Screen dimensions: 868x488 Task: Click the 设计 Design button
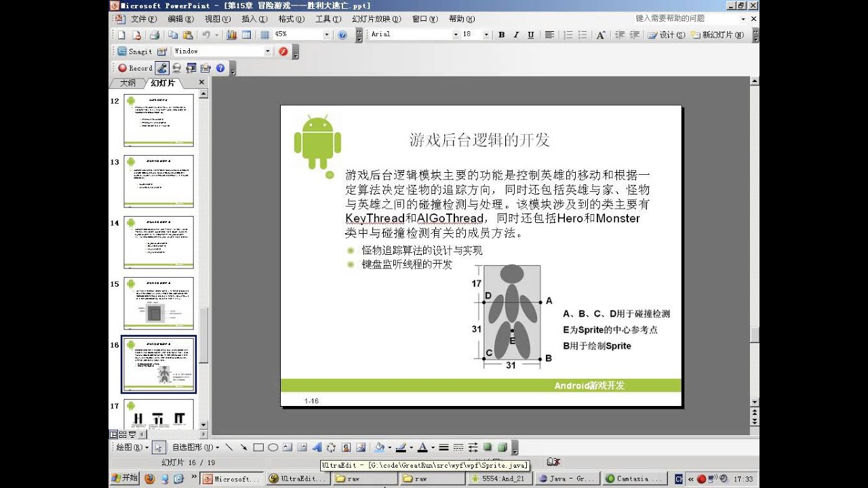pyautogui.click(x=666, y=35)
